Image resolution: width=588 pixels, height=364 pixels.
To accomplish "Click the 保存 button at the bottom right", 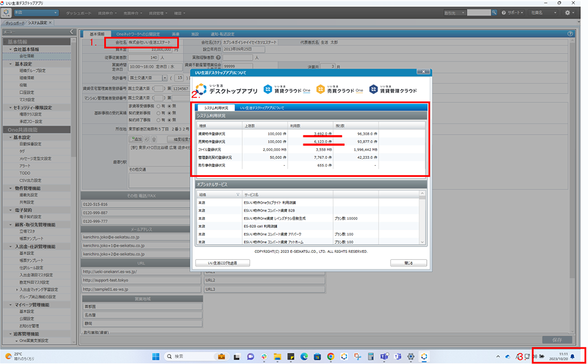I will (x=557, y=340).
